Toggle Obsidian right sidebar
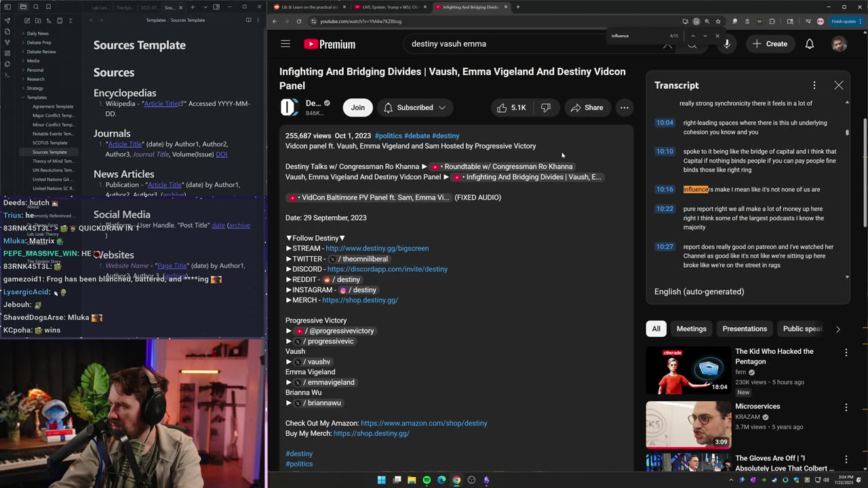 [216, 7]
